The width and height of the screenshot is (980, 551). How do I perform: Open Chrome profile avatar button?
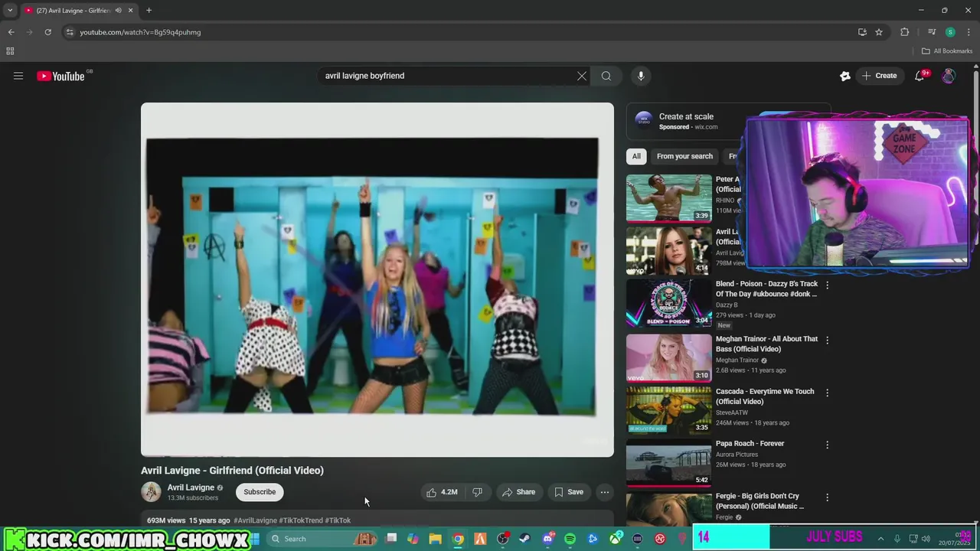tap(950, 32)
